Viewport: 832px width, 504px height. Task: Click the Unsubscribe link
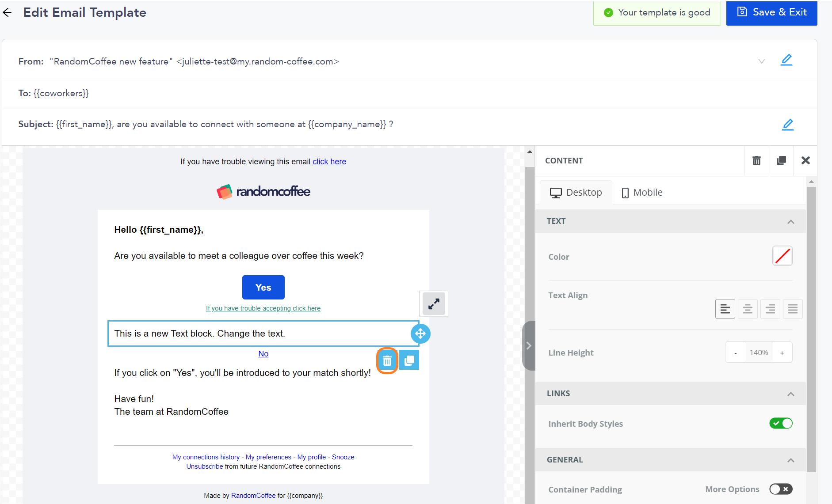tap(205, 466)
